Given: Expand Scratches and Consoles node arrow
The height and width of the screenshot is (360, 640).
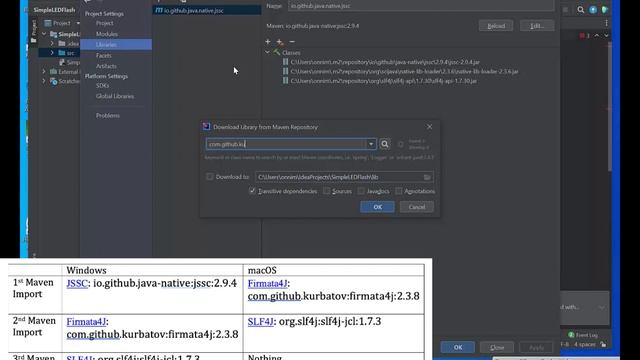Looking at the screenshot, I should pyautogui.click(x=44, y=81).
